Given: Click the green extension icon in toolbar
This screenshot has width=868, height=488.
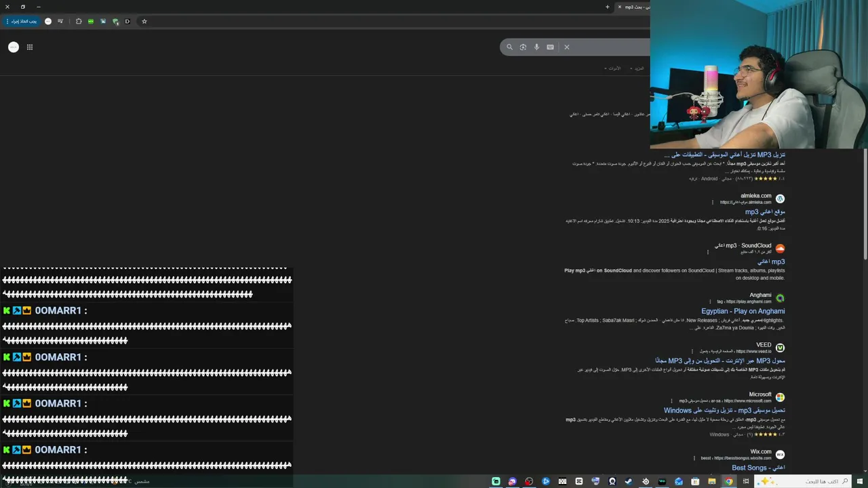Looking at the screenshot, I should point(91,21).
